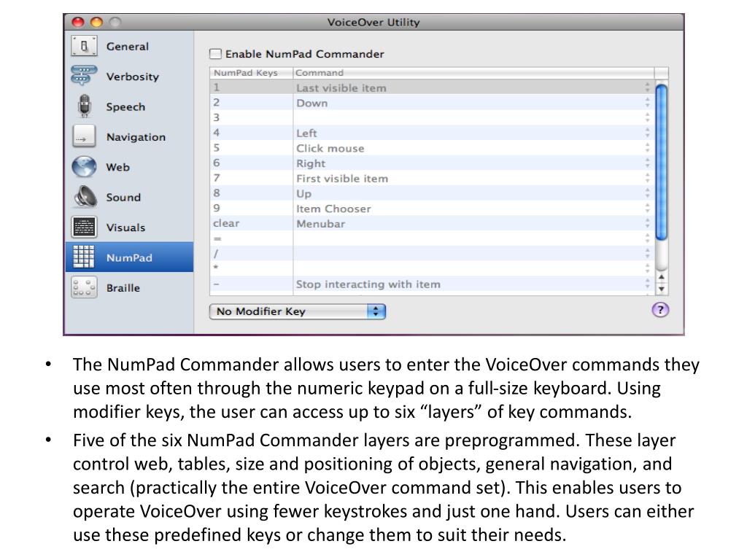Open command popup for key 3 row
The height and width of the screenshot is (560, 747).
[647, 117]
